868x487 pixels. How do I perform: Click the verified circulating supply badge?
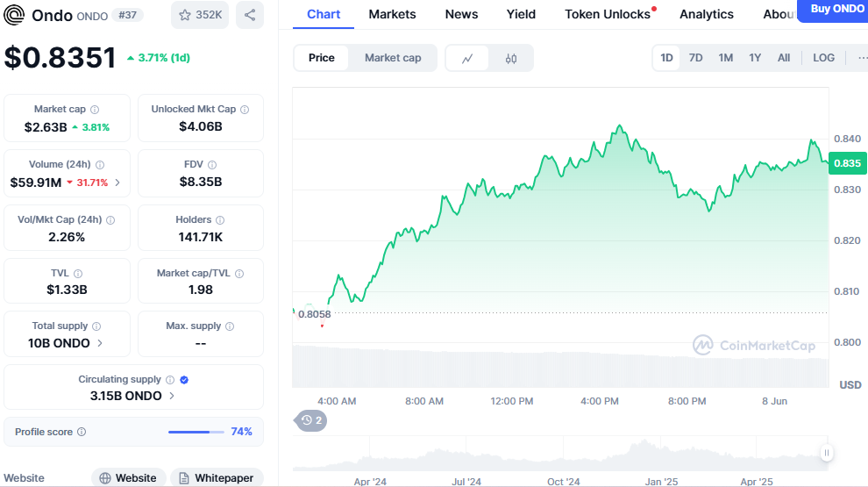click(x=184, y=380)
